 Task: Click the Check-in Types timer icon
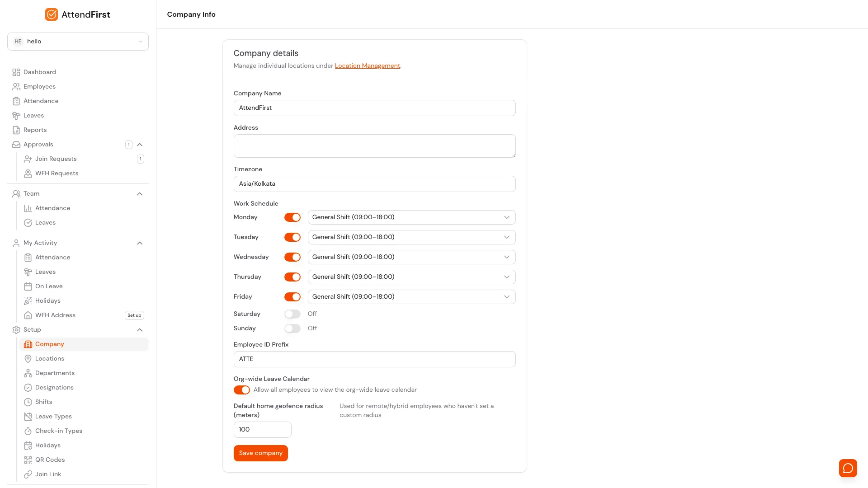[x=28, y=431]
